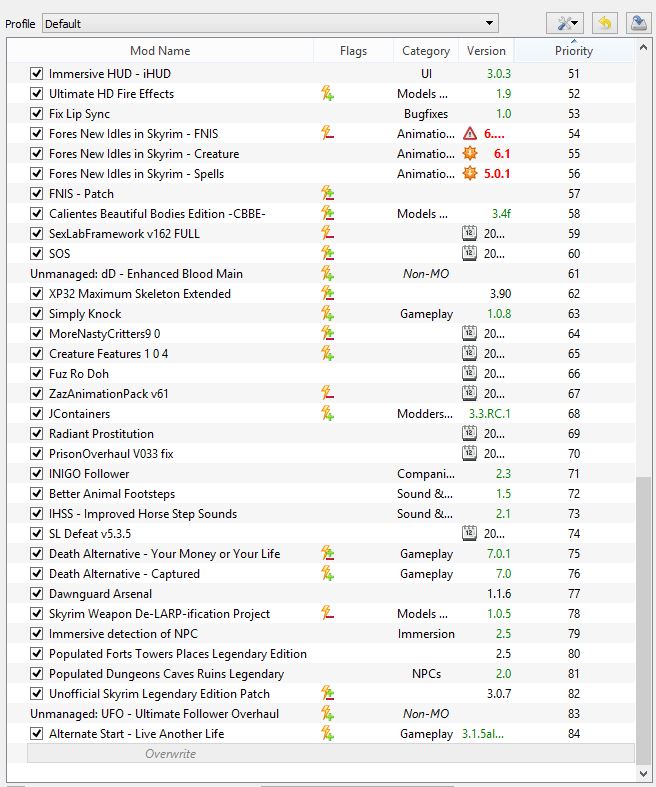Click flag icon for Skyrim Weapon De-LARP-ification
The height and width of the screenshot is (787, 656).
pos(327,614)
